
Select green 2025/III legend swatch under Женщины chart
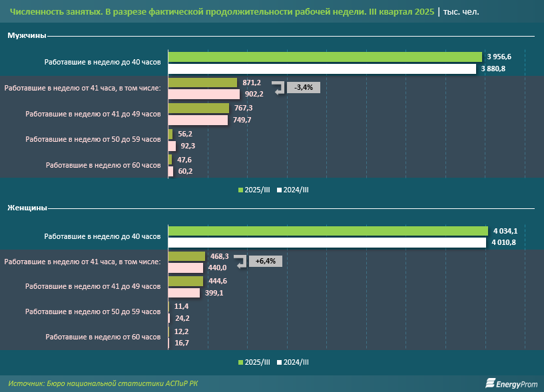(240, 362)
